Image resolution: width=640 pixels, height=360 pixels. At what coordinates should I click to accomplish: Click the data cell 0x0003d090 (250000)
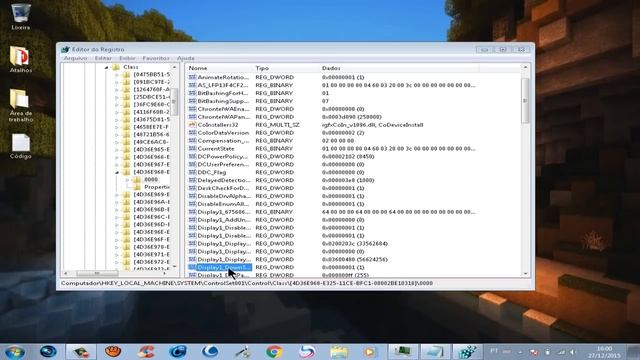pyautogui.click(x=351, y=117)
